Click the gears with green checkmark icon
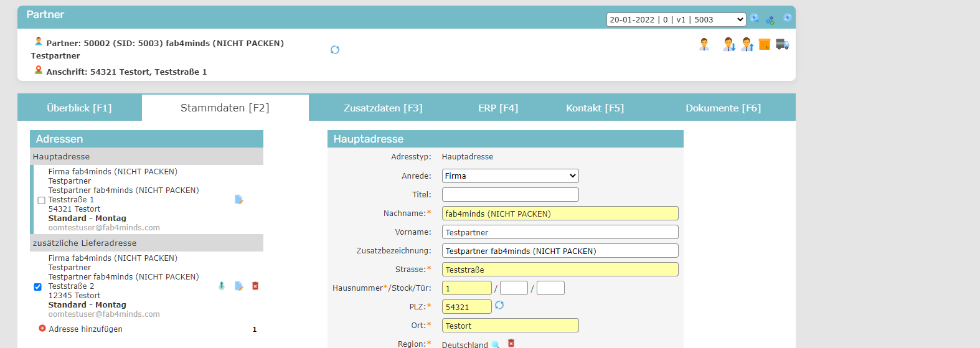The width and height of the screenshot is (980, 348). click(770, 19)
